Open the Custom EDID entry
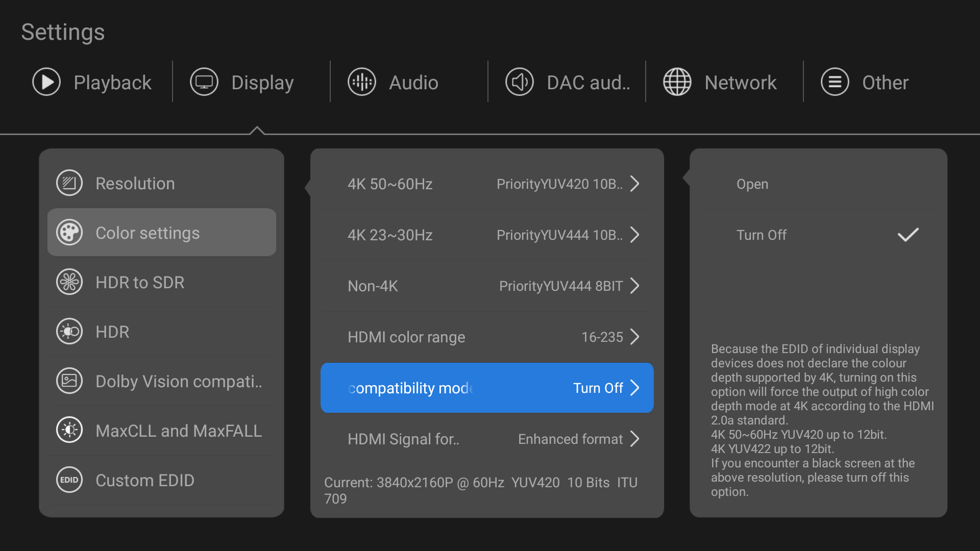 tap(162, 480)
